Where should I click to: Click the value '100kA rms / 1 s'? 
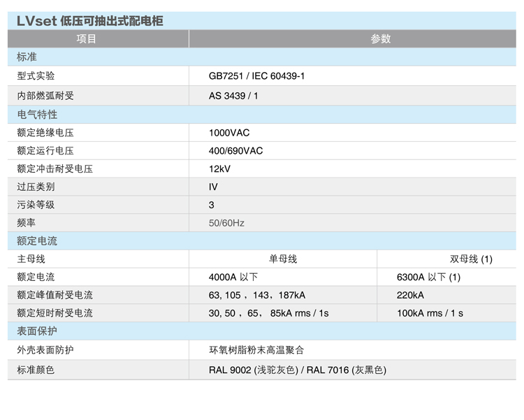coord(430,313)
